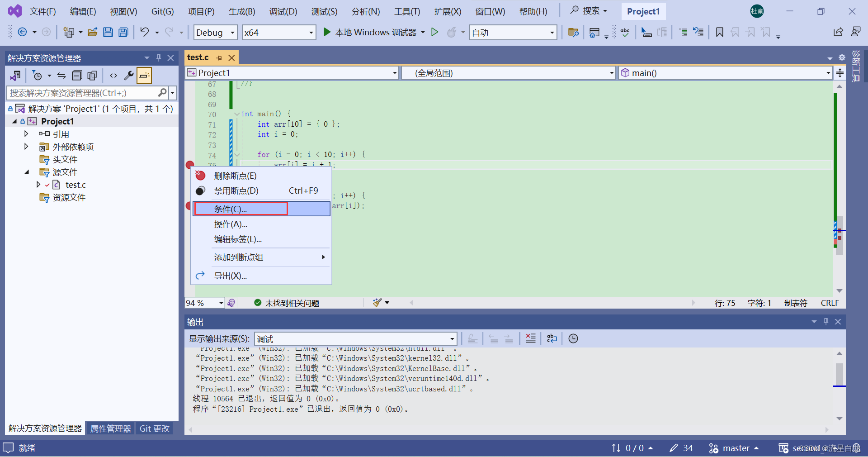Open 添加到断点组 submenu
The image size is (868, 457).
coord(261,257)
